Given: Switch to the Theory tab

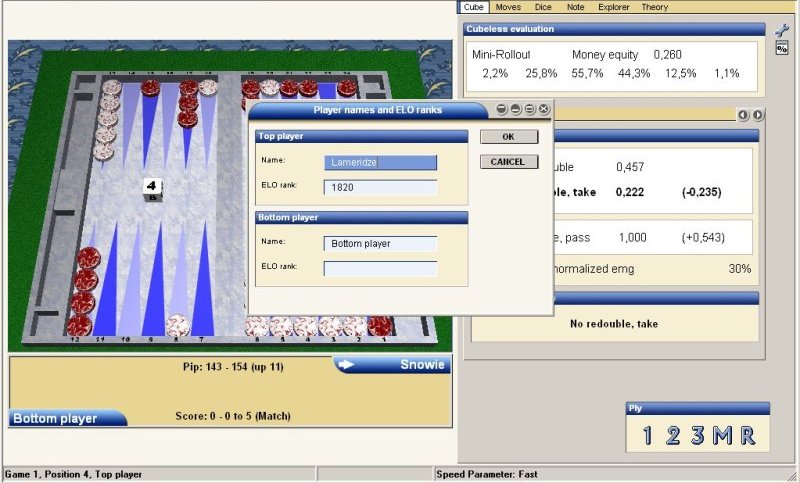Looking at the screenshot, I should (x=655, y=7).
